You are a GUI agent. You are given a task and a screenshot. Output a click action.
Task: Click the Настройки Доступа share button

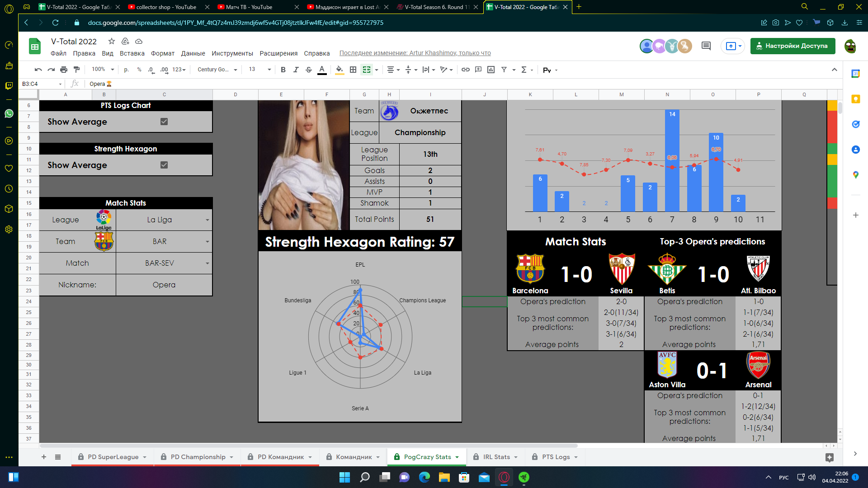coord(793,46)
